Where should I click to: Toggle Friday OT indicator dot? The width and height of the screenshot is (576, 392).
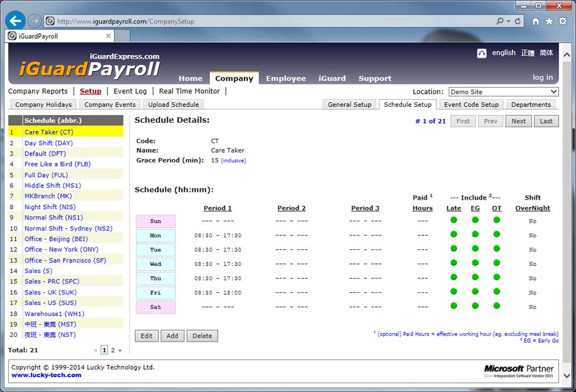497,292
